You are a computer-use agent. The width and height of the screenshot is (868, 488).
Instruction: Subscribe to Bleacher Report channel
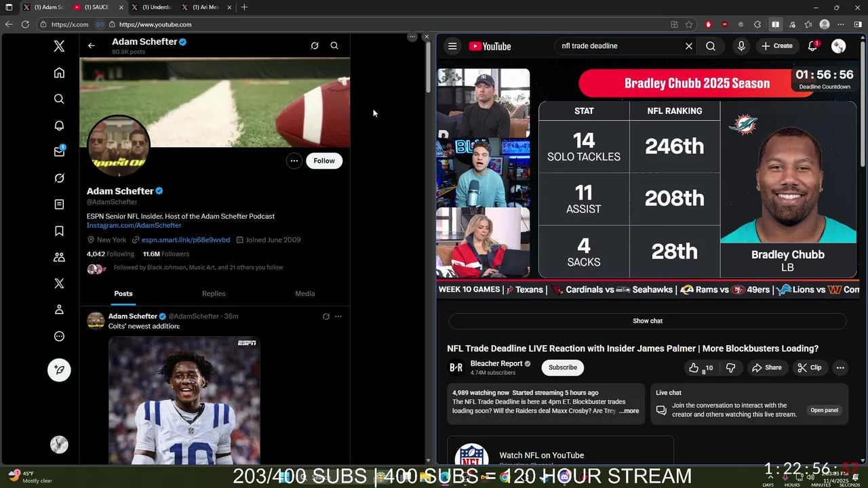[563, 367]
